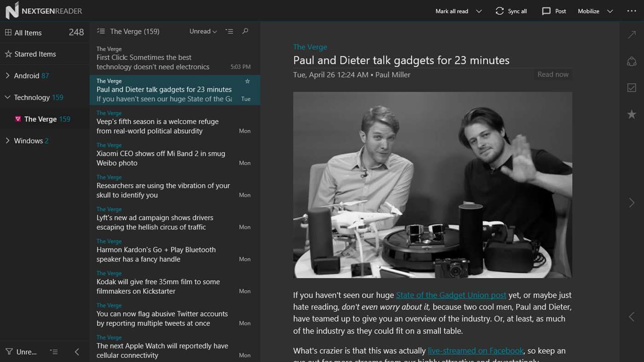The height and width of the screenshot is (362, 644).
Task: Click the 248 unread count beside All Items
Action: click(76, 32)
